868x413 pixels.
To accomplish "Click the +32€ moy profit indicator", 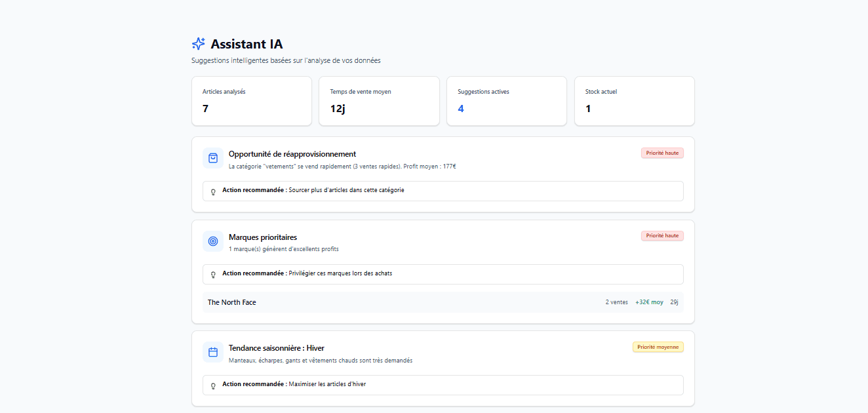I will tap(649, 302).
